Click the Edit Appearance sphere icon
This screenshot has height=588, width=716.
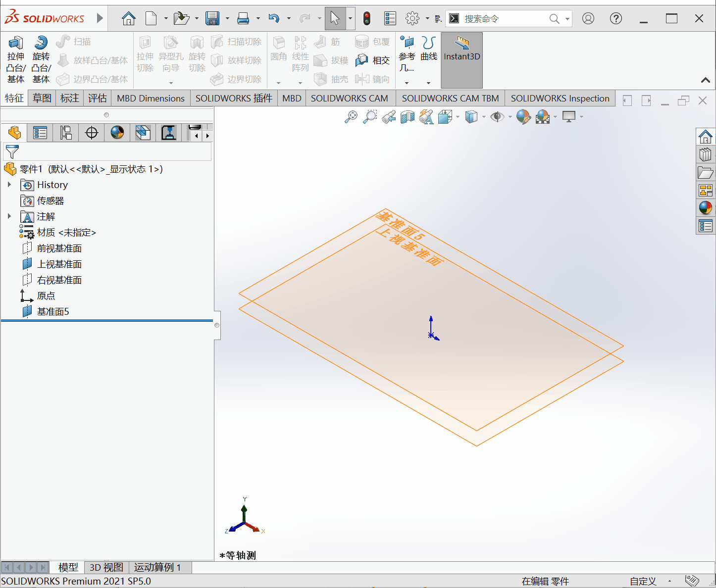click(x=523, y=117)
